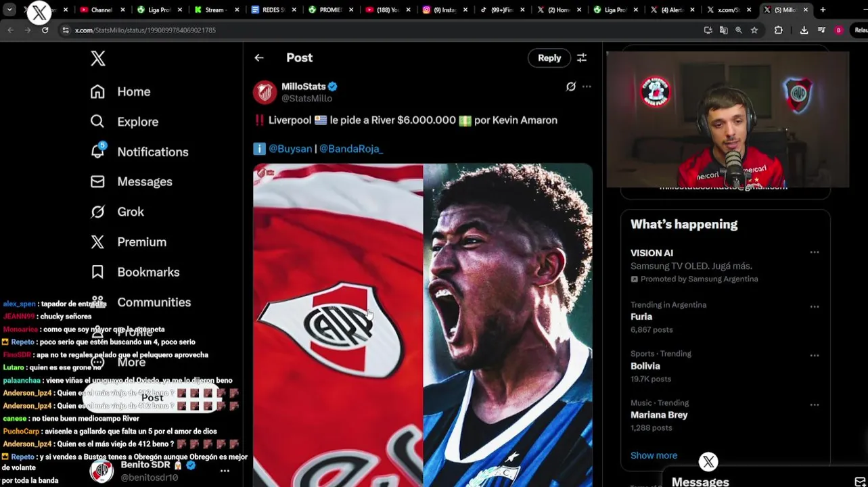Open Premium page in sidebar
868x487 pixels.
128,242
